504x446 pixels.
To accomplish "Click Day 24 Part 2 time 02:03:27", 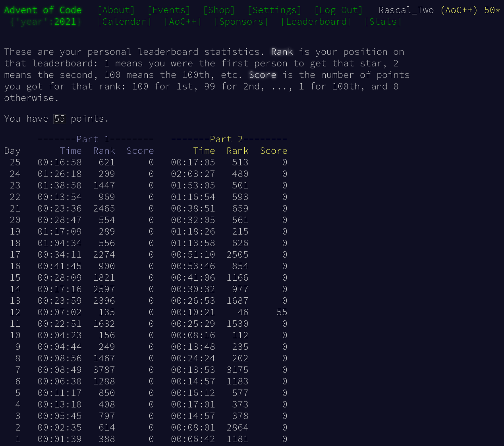I will (x=193, y=174).
